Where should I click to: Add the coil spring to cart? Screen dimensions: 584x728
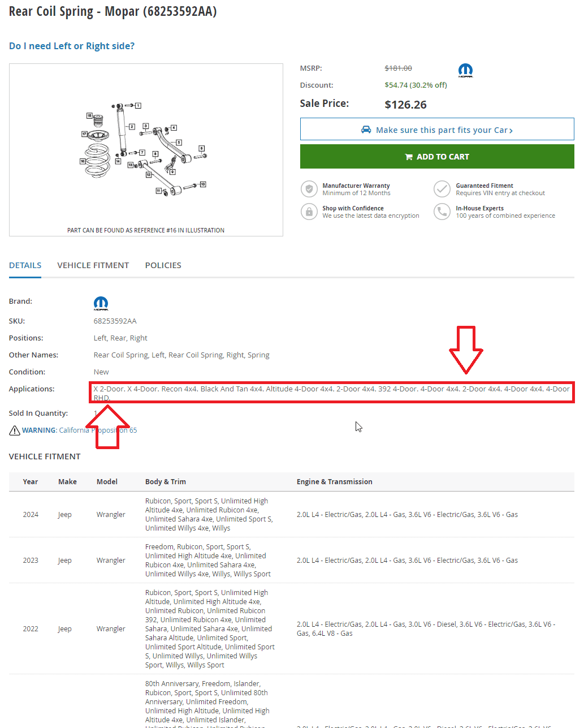437,157
